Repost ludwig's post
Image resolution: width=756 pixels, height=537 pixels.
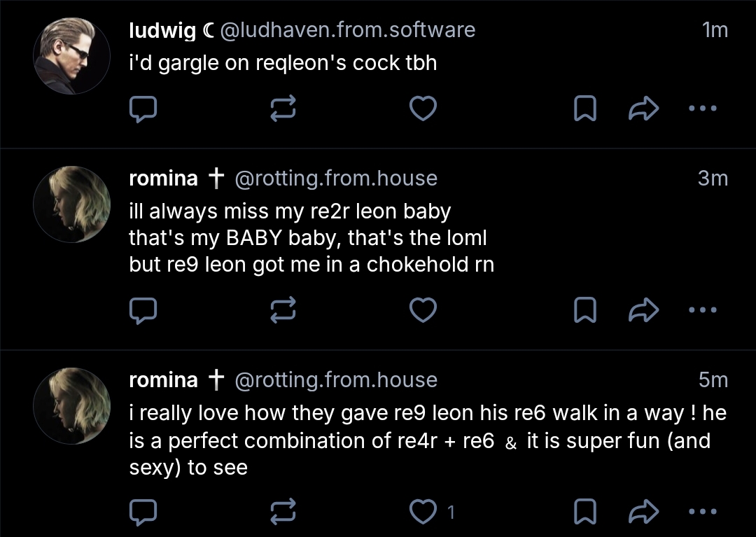(x=283, y=109)
